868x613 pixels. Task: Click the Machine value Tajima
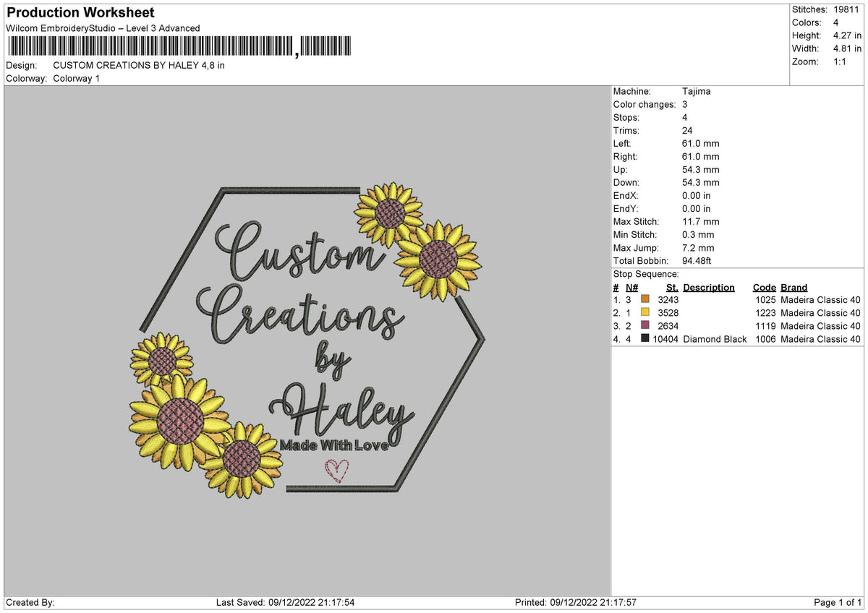695,91
